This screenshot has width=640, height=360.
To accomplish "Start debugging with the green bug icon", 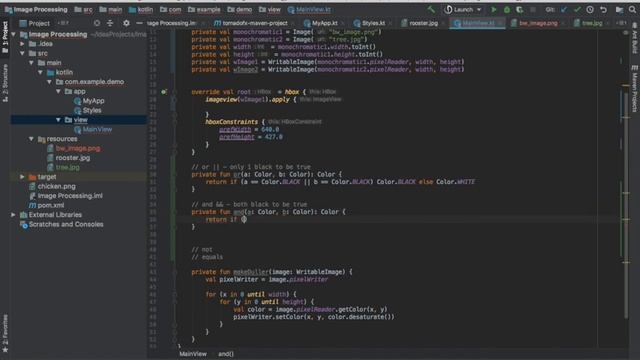I will point(507,9).
